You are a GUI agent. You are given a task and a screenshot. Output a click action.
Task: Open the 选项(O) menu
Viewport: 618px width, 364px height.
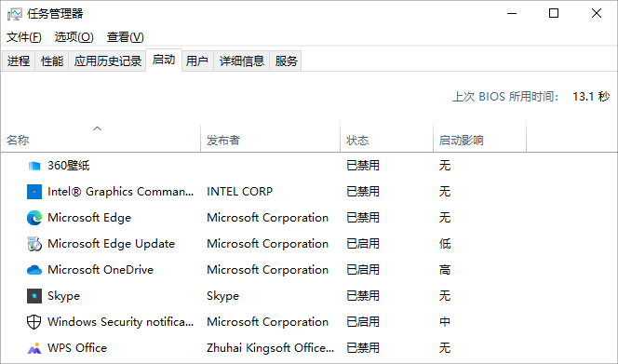[x=74, y=37]
